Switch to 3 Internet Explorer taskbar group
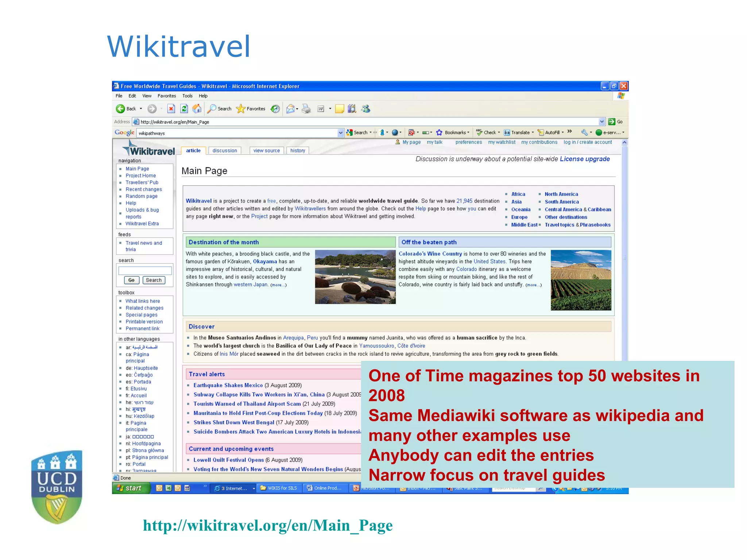 click(234, 488)
